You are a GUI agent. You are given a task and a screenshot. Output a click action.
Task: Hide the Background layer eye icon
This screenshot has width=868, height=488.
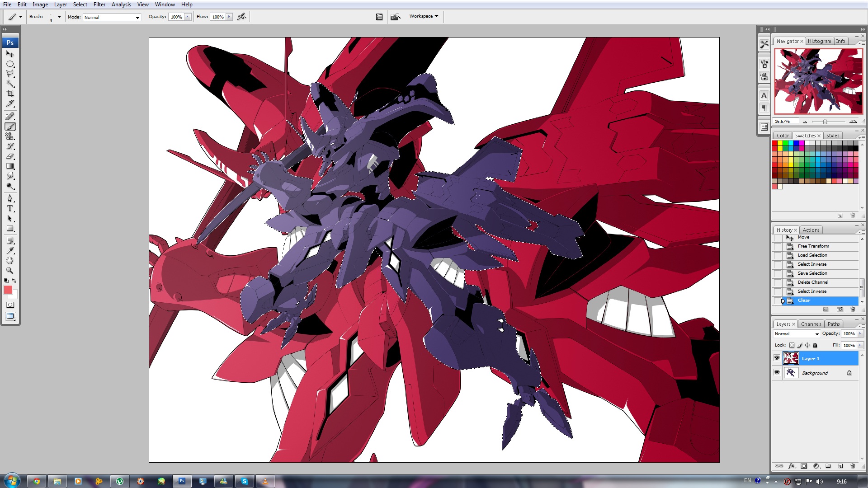777,373
